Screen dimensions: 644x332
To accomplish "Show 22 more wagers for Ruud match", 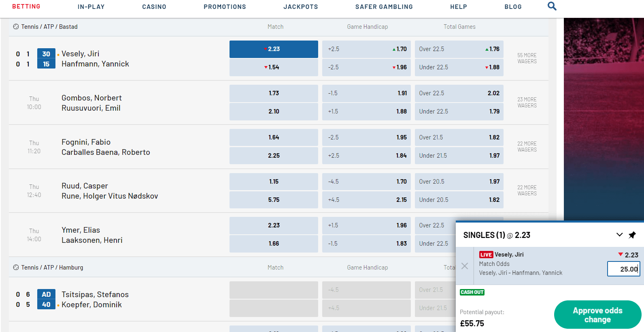I will coord(527,191).
